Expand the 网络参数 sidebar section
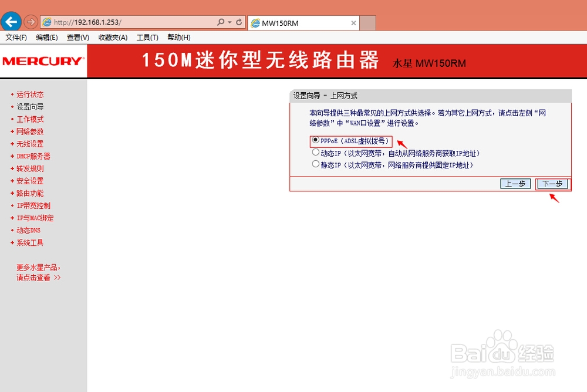 [x=30, y=131]
